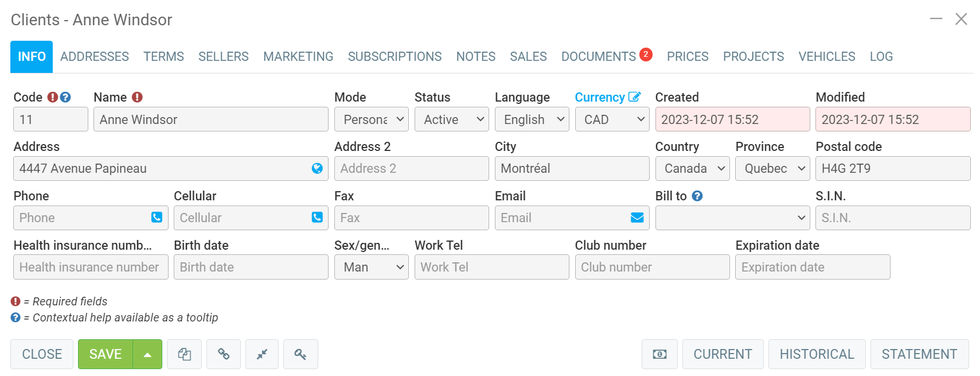The image size is (980, 376).
Task: Click the money bill payment icon button
Action: (x=659, y=354)
